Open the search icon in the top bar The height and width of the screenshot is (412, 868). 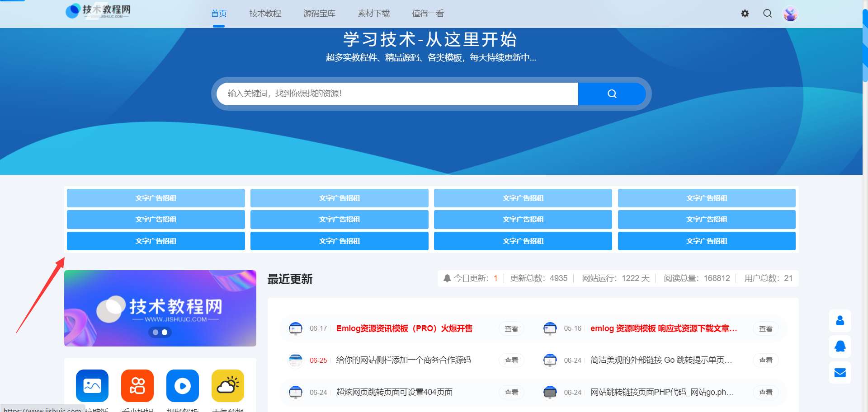[x=767, y=14]
